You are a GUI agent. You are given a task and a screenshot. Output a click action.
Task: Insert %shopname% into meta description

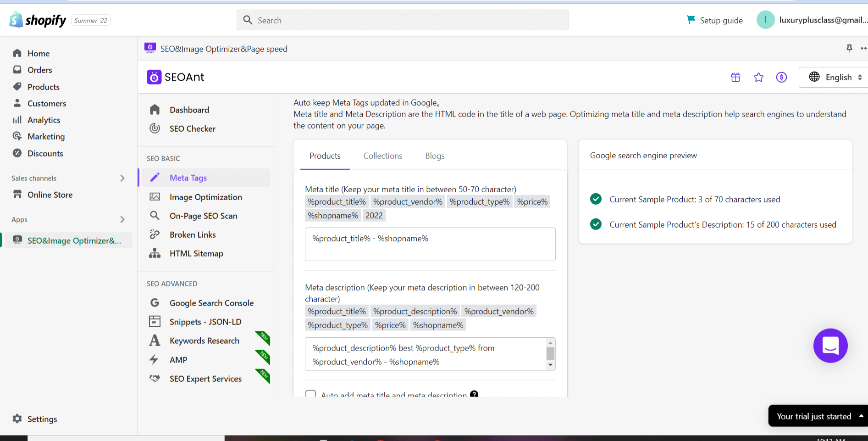438,325
